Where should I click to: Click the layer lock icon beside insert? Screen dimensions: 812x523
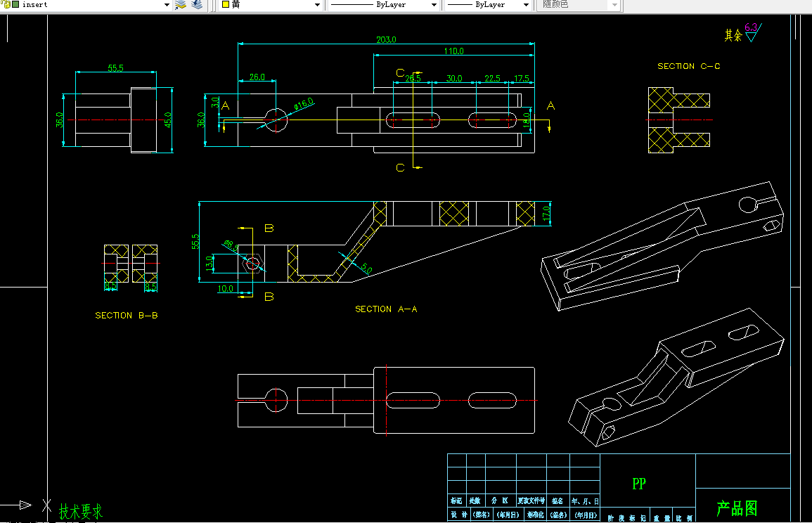[6, 4]
